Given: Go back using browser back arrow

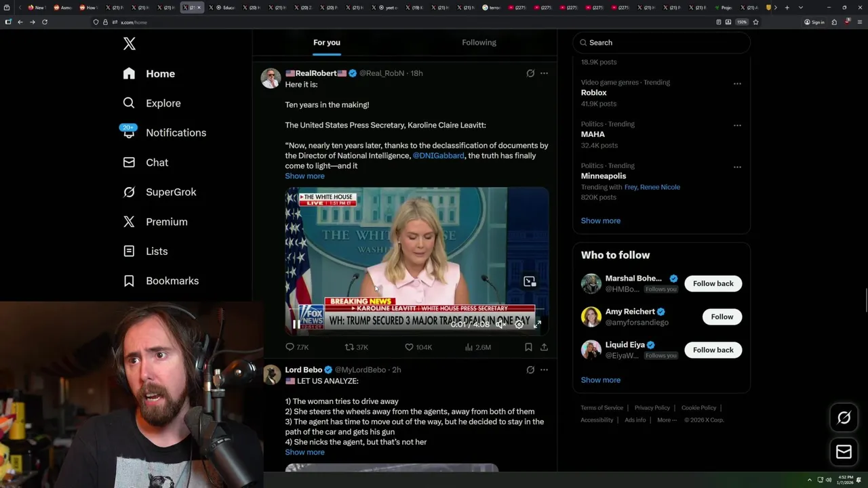Looking at the screenshot, I should coord(20,22).
